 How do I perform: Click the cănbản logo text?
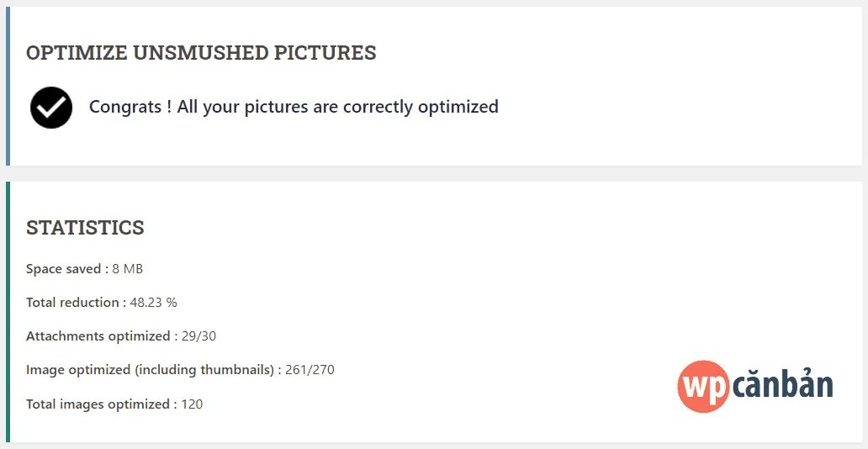point(782,387)
